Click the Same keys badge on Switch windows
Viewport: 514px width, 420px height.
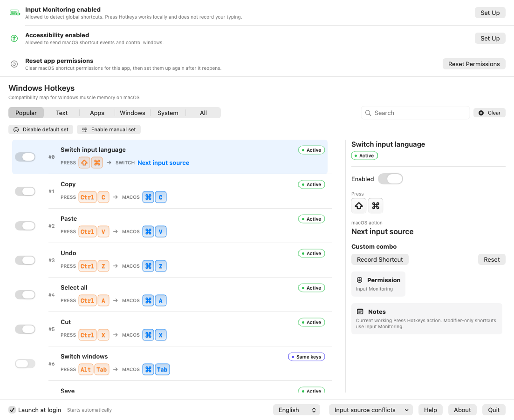point(307,357)
